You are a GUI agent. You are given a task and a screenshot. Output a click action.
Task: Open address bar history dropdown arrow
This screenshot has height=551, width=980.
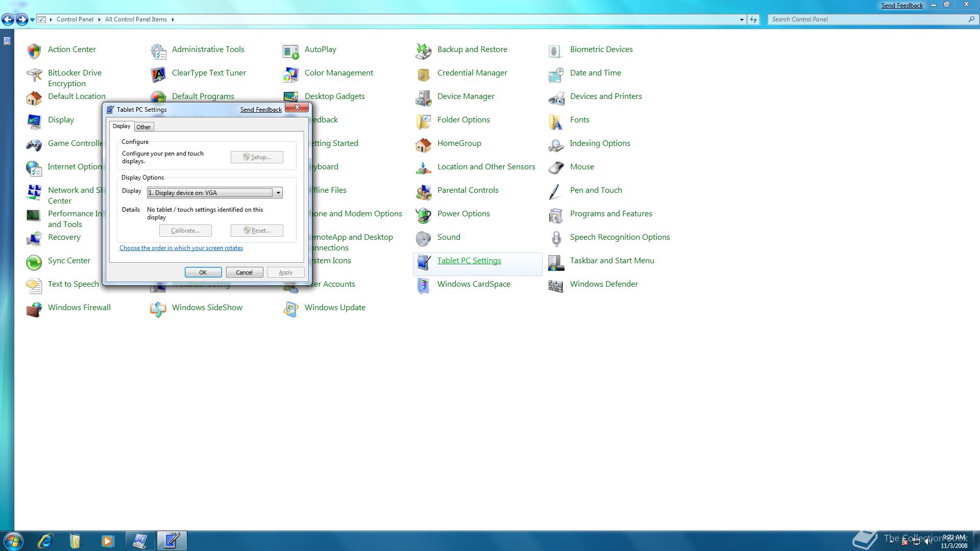[742, 19]
